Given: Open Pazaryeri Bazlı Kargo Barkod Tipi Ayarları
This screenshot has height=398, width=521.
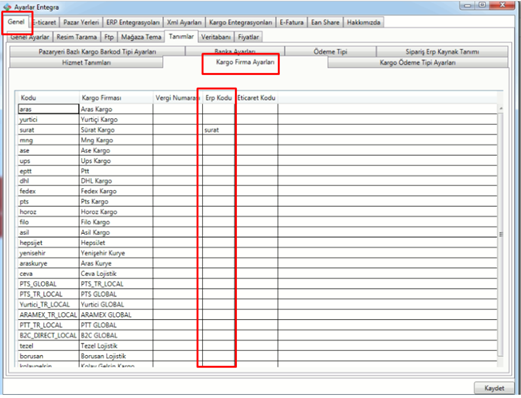Looking at the screenshot, I should [97, 52].
